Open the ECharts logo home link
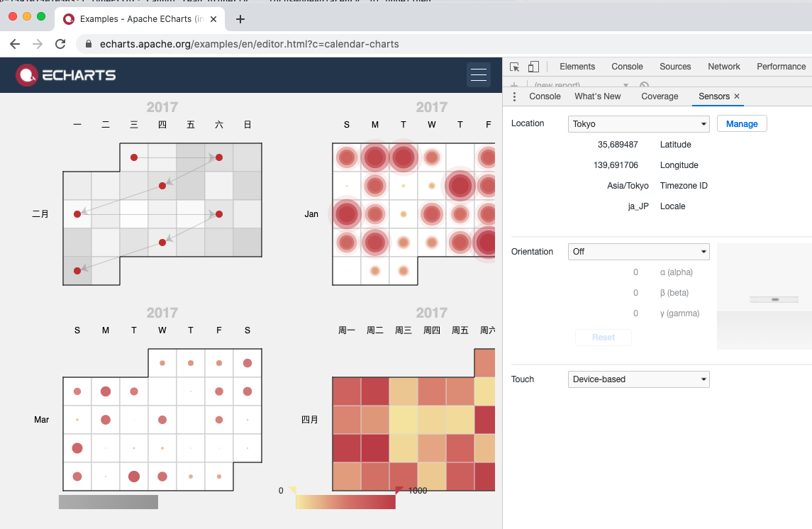The width and height of the screenshot is (812, 529). (66, 75)
